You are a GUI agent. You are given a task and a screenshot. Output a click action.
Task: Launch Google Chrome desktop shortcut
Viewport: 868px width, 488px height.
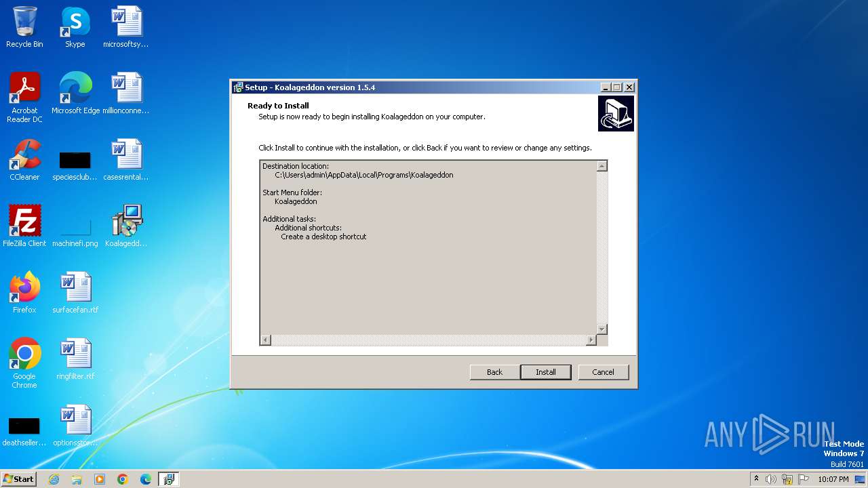click(24, 363)
